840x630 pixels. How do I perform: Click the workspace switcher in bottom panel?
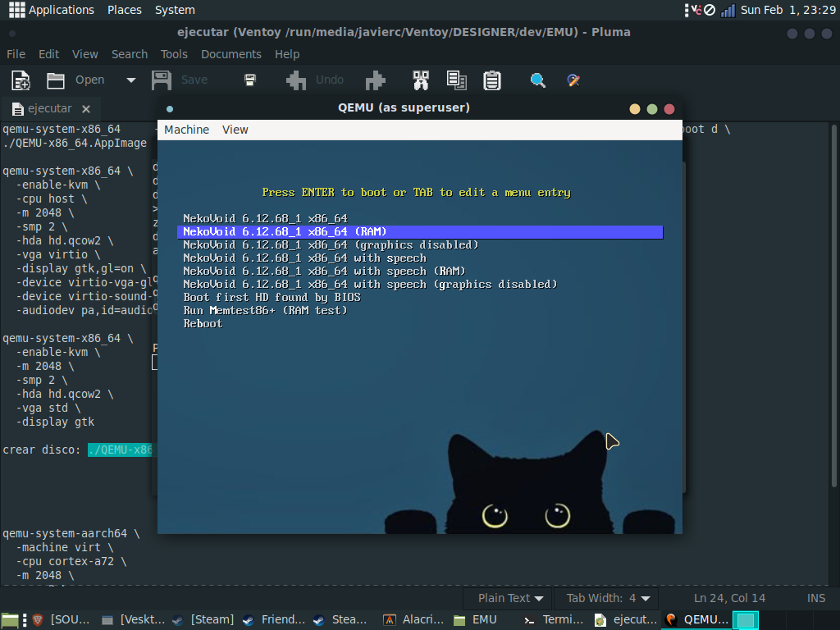coord(745,620)
